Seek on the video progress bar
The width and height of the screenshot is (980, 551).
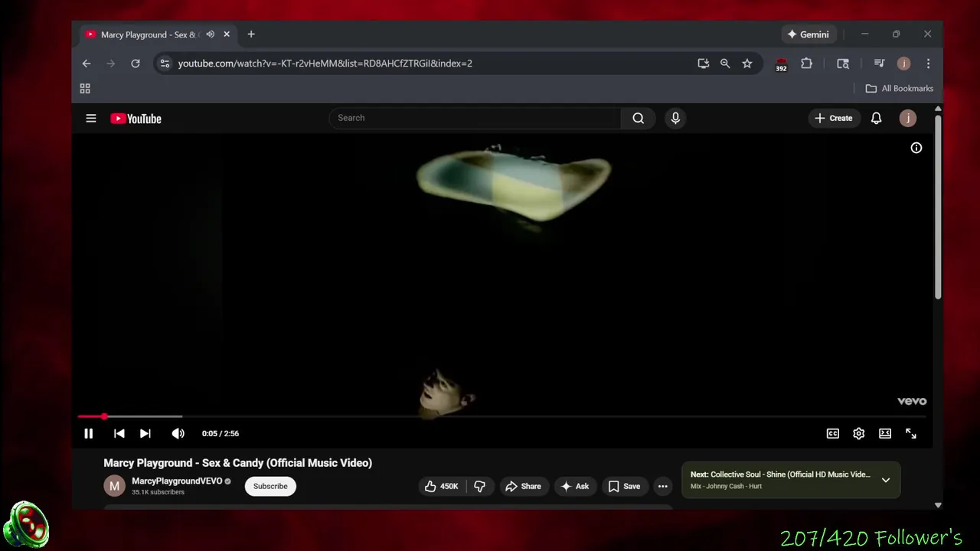tap(501, 416)
